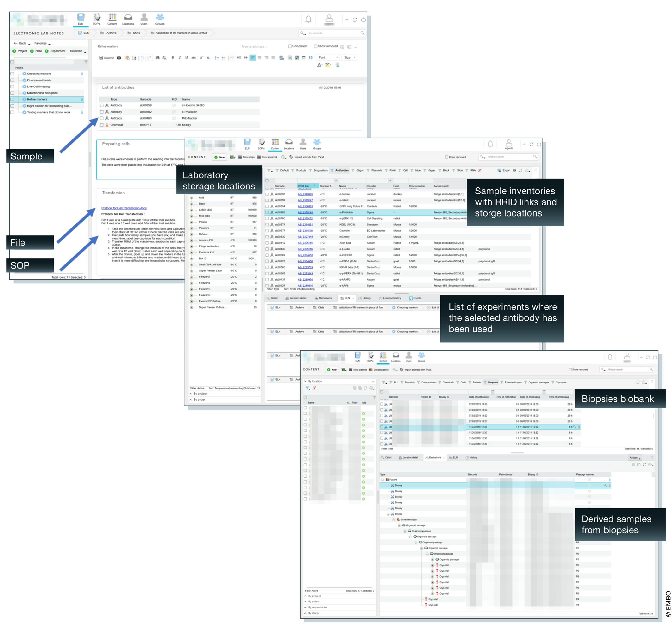Open Protocol for Cell Transfection.docx link
The width and height of the screenshot is (672, 629).
click(x=124, y=208)
